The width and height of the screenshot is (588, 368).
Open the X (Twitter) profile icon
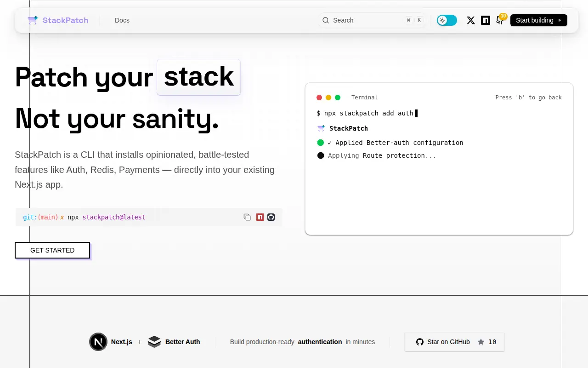[471, 20]
